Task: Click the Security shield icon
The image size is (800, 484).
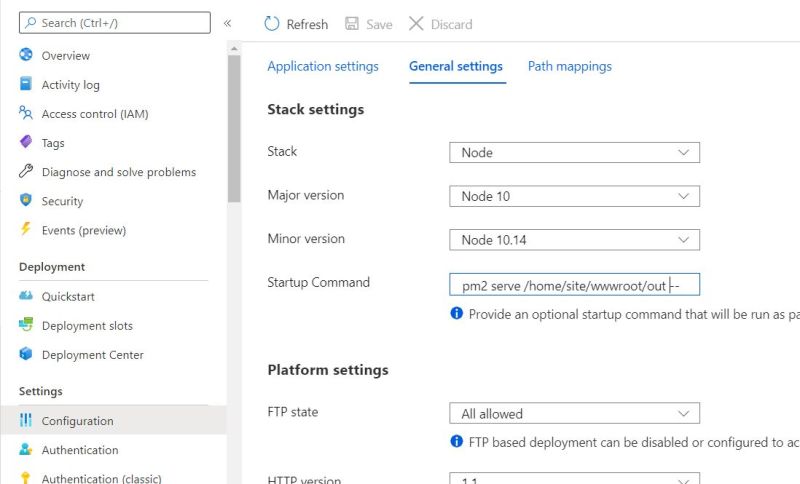Action: tap(26, 200)
